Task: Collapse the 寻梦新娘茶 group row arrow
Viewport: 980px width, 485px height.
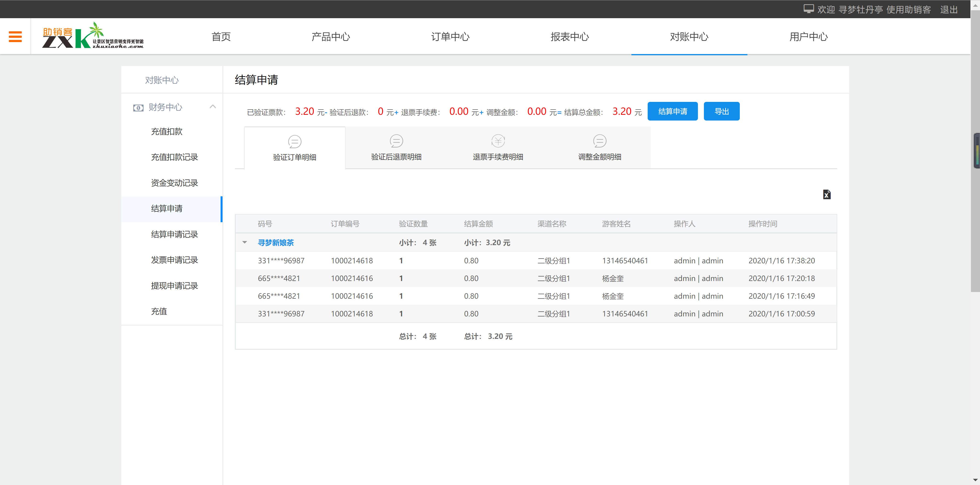Action: coord(245,242)
